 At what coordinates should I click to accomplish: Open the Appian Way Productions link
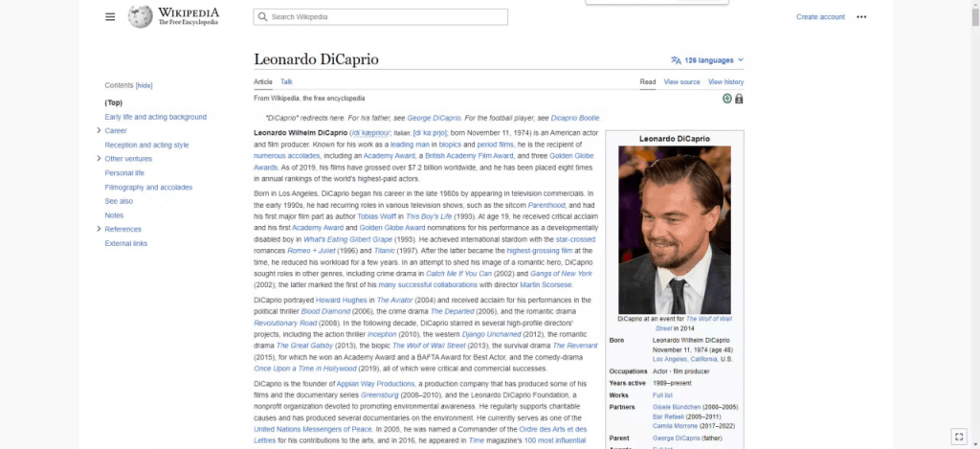pyautogui.click(x=375, y=383)
